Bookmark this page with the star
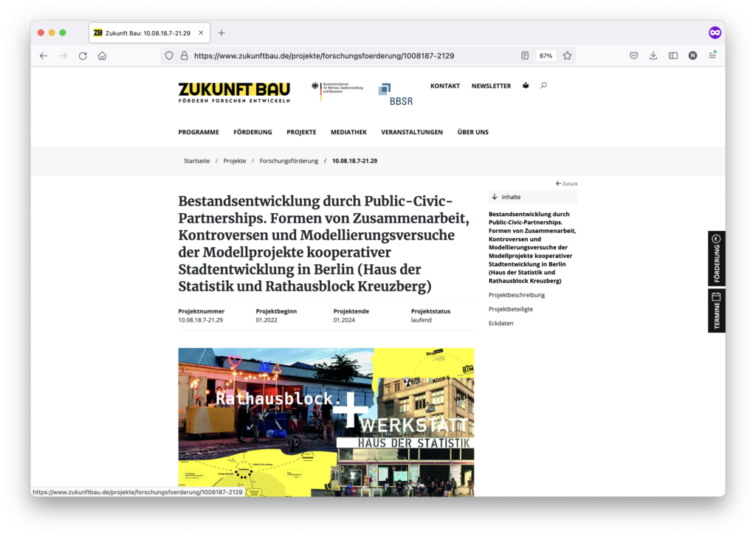The width and height of the screenshot is (756, 537). pyautogui.click(x=566, y=55)
